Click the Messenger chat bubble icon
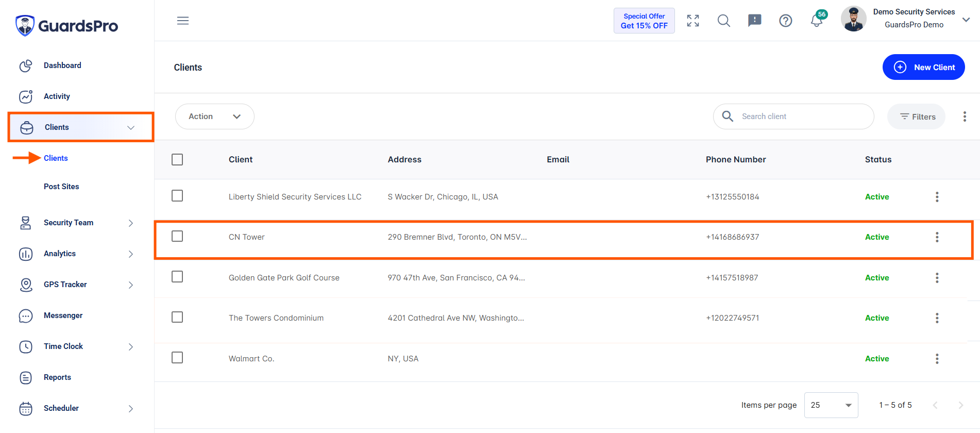The image size is (980, 433). point(26,315)
